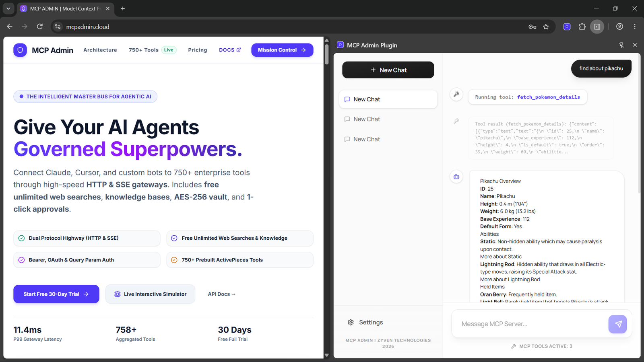The height and width of the screenshot is (362, 644).
Task: Send the message with the paper plane button
Action: tap(618, 324)
